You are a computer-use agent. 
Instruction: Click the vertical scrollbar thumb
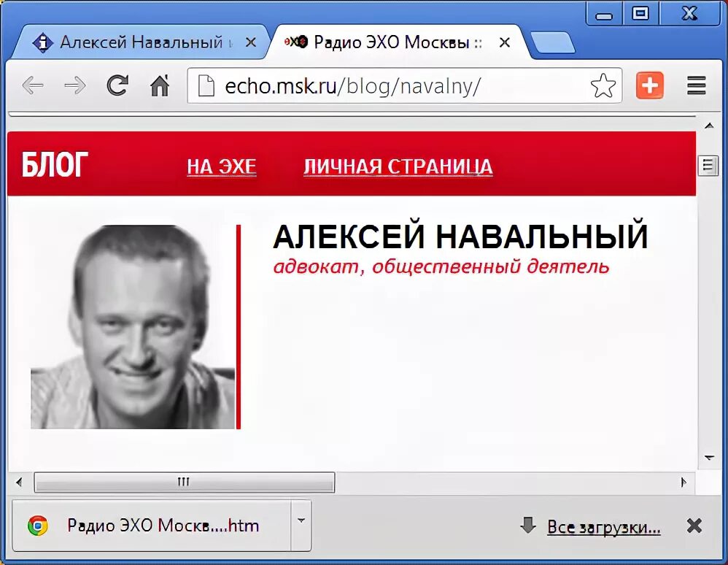(708, 166)
